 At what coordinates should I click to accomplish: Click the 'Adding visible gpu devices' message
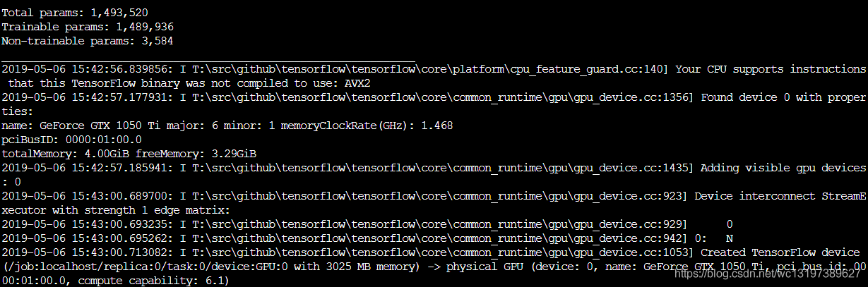784,168
